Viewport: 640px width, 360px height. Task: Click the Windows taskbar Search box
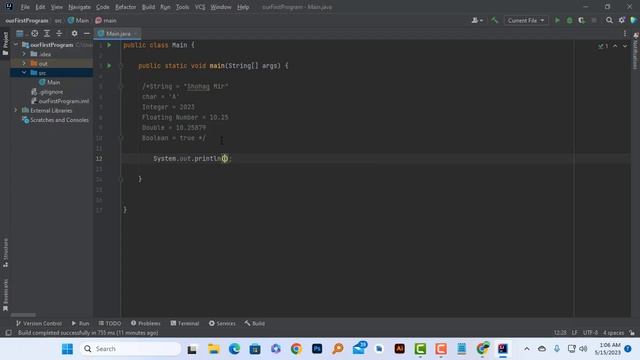point(130,349)
